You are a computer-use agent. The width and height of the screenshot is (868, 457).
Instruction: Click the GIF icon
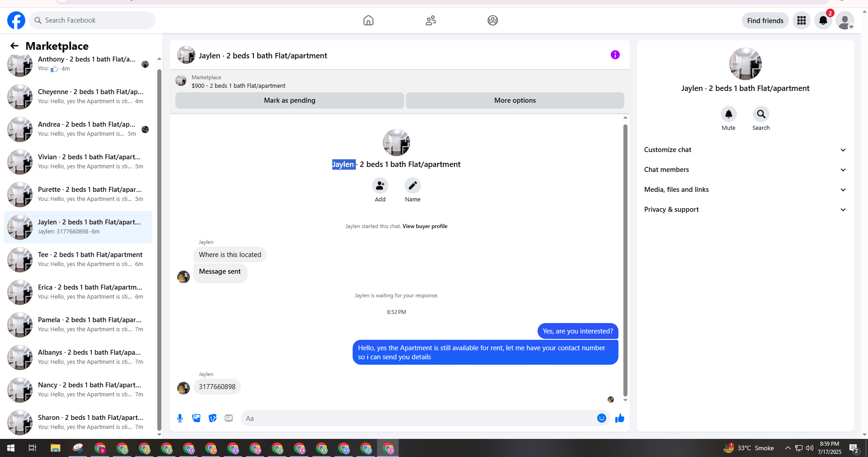229,418
